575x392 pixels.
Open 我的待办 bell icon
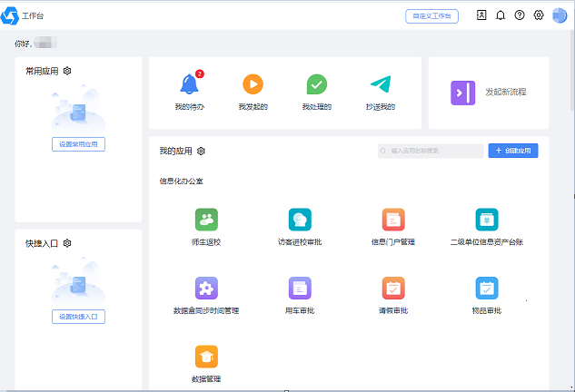tap(189, 83)
